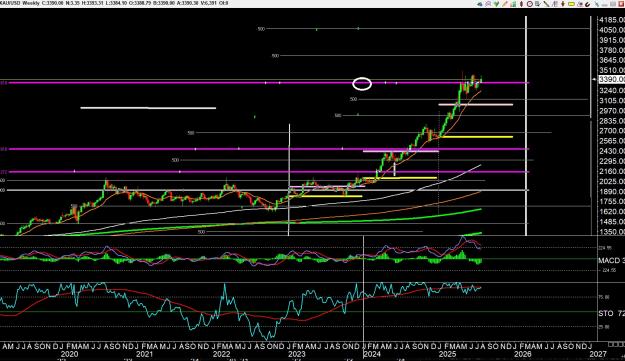The height and width of the screenshot is (361, 625).
Task: Select the white ellipse chart annotation
Action: (x=362, y=84)
